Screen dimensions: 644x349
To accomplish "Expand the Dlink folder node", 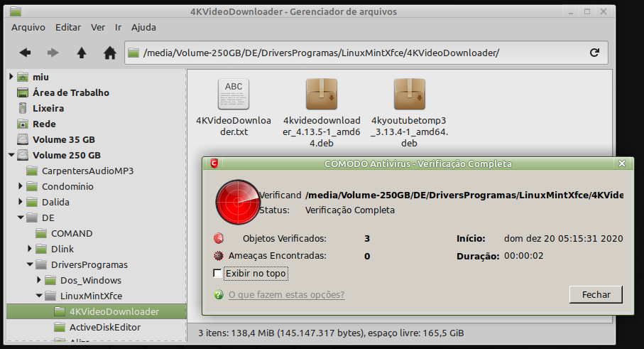I will (x=30, y=249).
